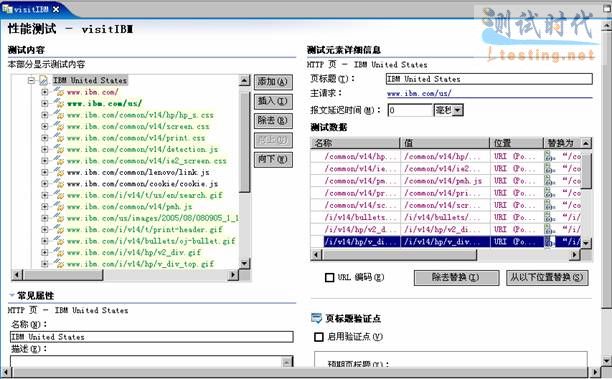
Task: Click the 名称(N) input field
Action: click(151, 337)
